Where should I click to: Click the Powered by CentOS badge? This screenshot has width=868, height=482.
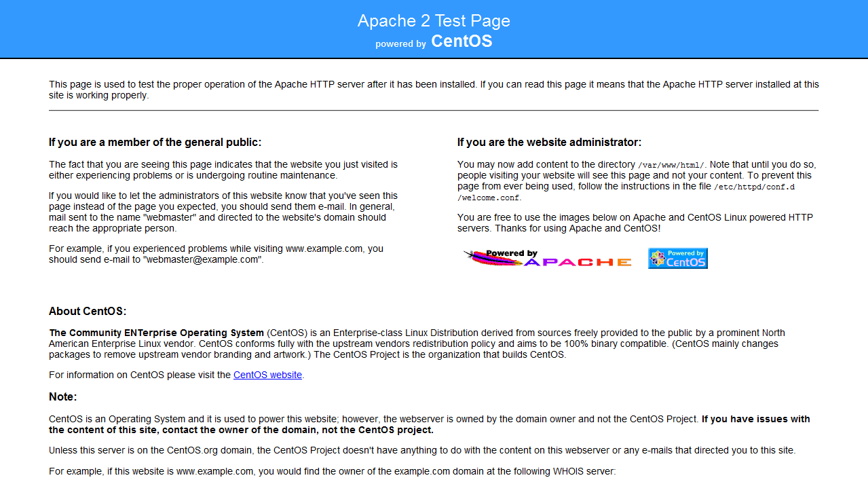tap(677, 258)
